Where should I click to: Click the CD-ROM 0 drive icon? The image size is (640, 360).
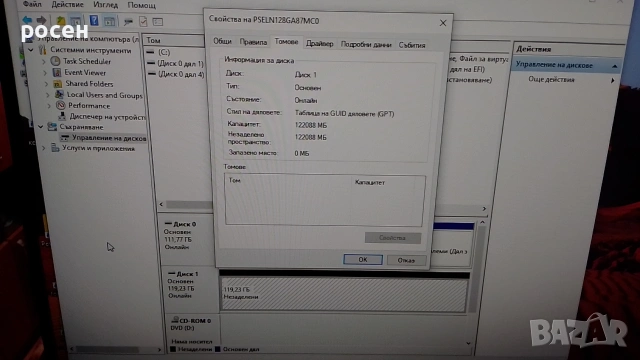click(176, 320)
